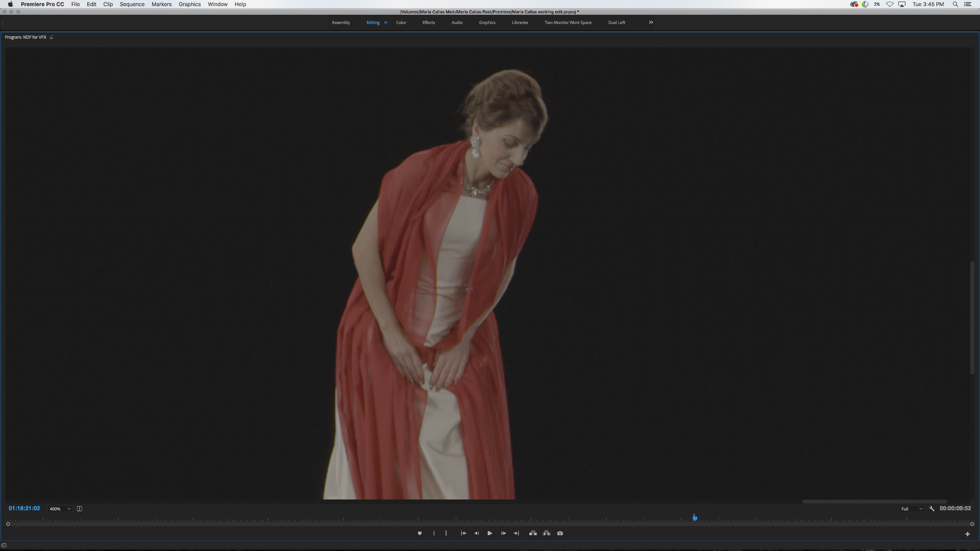This screenshot has width=980, height=551.
Task: Click the left zoom scroll handle
Action: [8, 524]
